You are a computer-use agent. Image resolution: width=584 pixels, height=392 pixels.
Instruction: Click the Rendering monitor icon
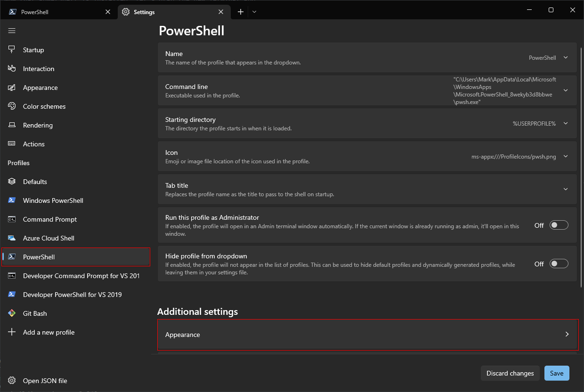(12, 125)
